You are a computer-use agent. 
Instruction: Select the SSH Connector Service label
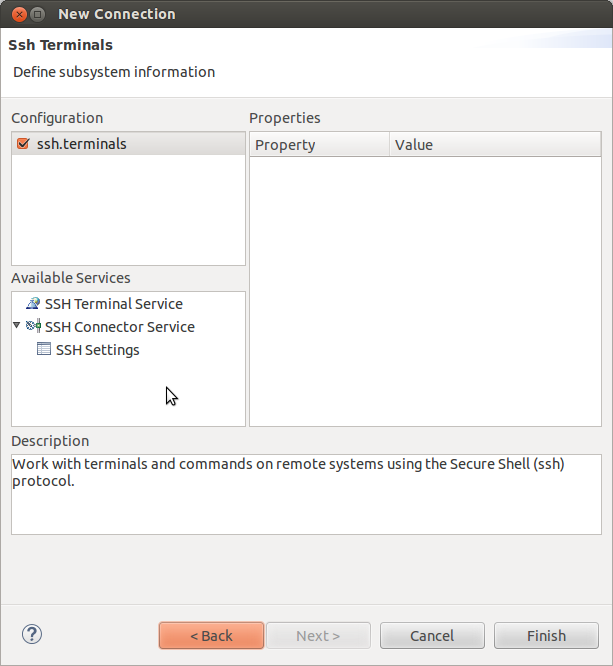(x=119, y=327)
